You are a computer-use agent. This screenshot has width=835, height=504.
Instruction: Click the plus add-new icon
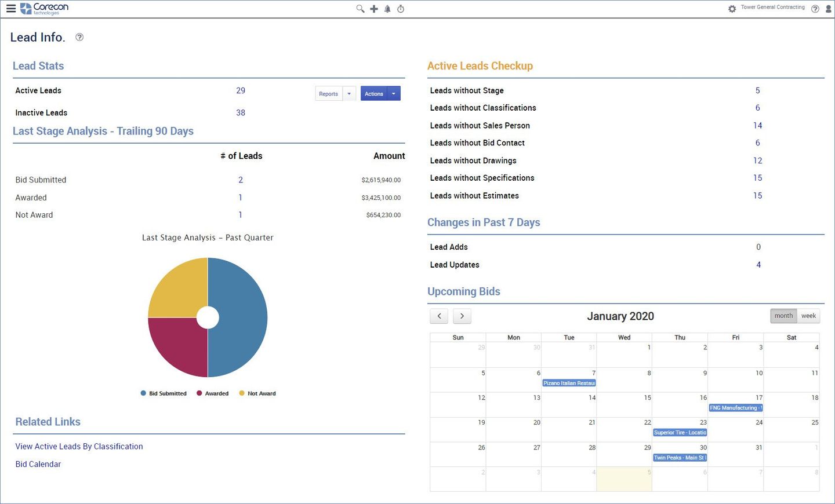click(374, 9)
